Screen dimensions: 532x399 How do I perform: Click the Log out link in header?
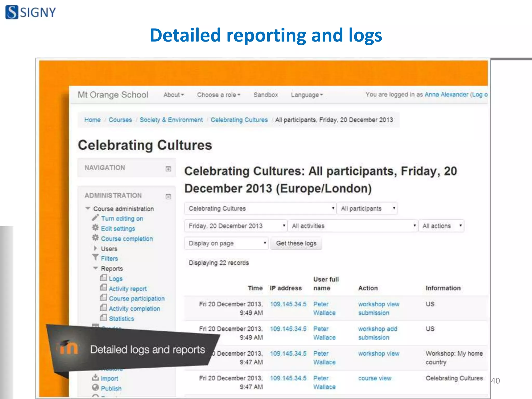point(480,95)
